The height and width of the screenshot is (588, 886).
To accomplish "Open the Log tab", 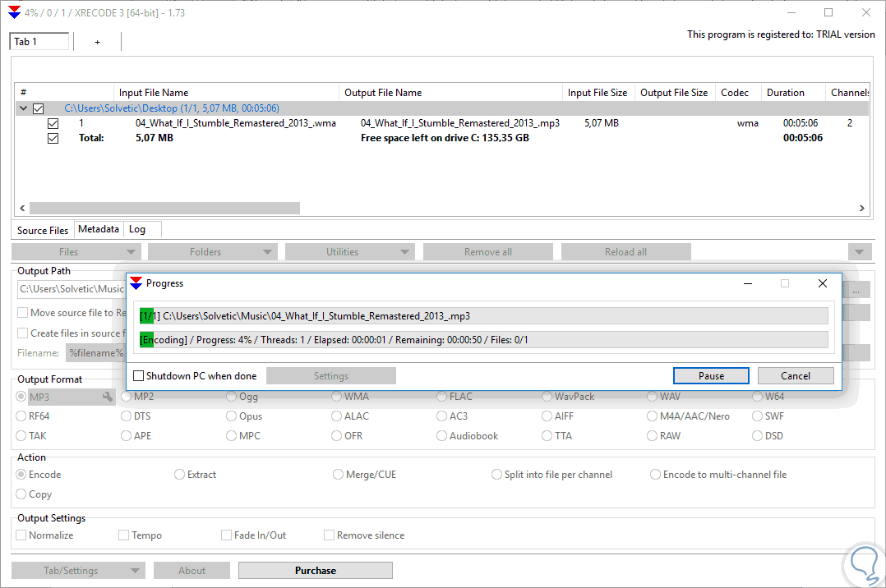I will [137, 229].
